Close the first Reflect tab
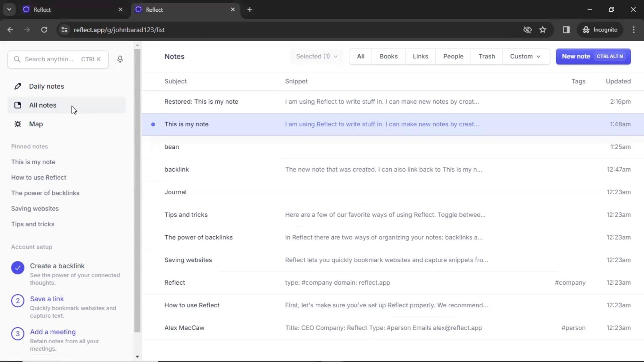 pos(120,10)
